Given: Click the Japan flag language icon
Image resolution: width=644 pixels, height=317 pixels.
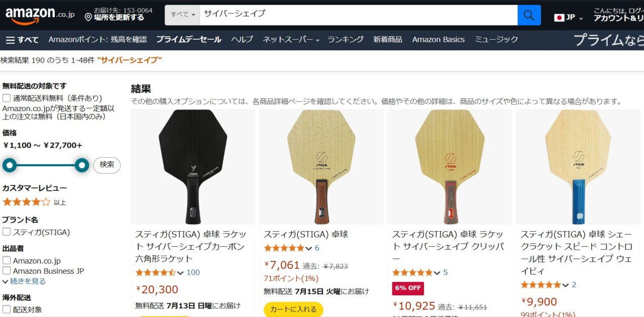Looking at the screenshot, I should (559, 18).
